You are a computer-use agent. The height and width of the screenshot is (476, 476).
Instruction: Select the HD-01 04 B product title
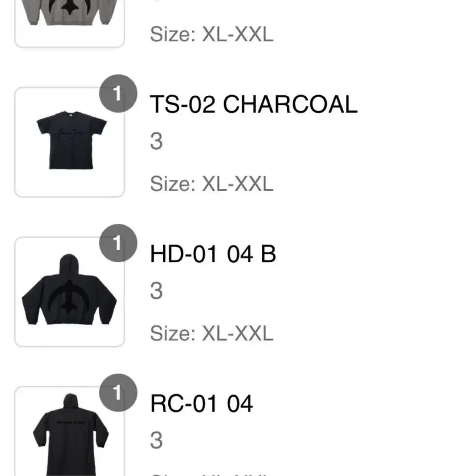click(x=213, y=254)
